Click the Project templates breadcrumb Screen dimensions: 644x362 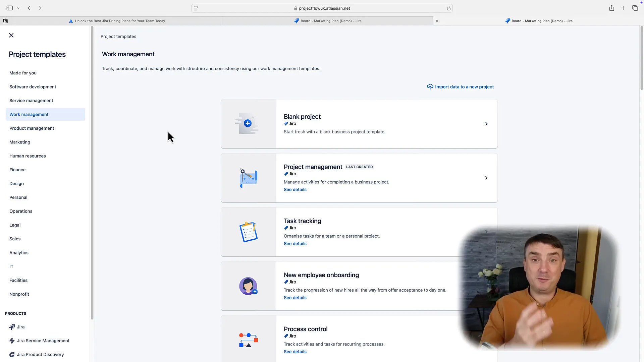[118, 37]
